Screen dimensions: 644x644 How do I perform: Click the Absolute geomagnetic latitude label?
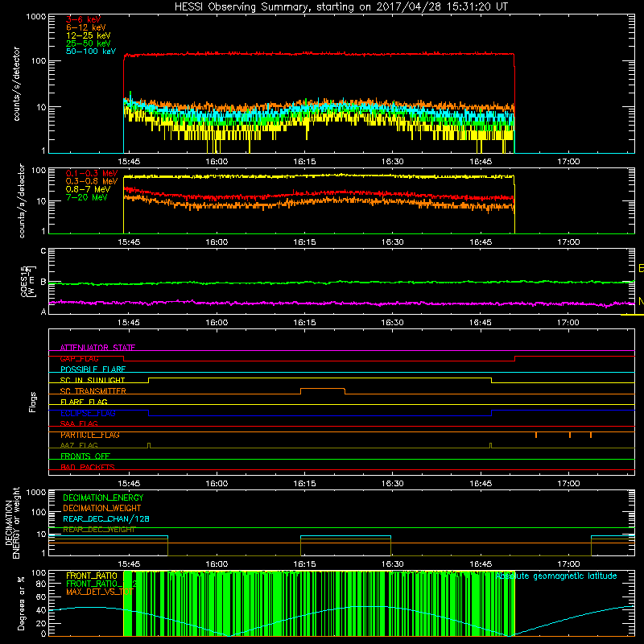[x=556, y=576]
